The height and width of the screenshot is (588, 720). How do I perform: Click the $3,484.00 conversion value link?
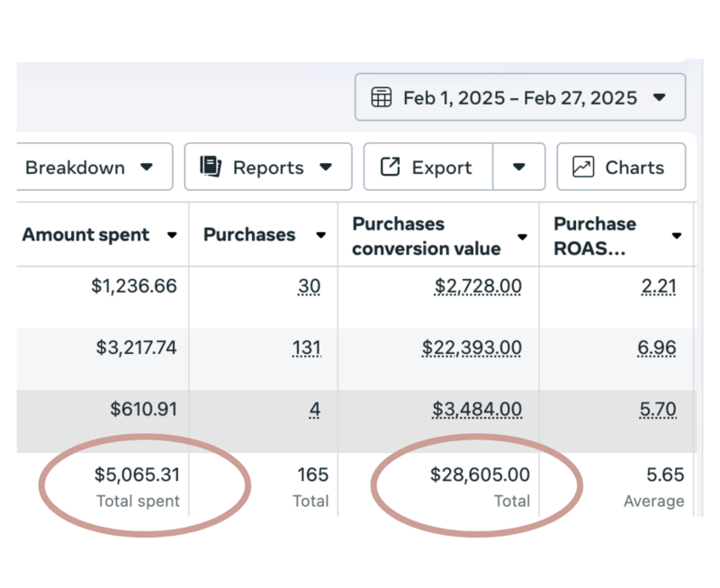(477, 410)
